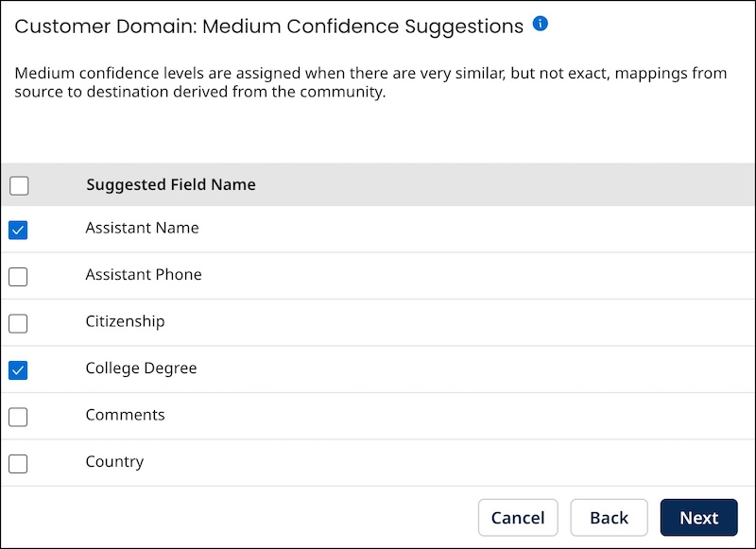This screenshot has width=756, height=549.
Task: Click the Next button
Action: [x=699, y=518]
